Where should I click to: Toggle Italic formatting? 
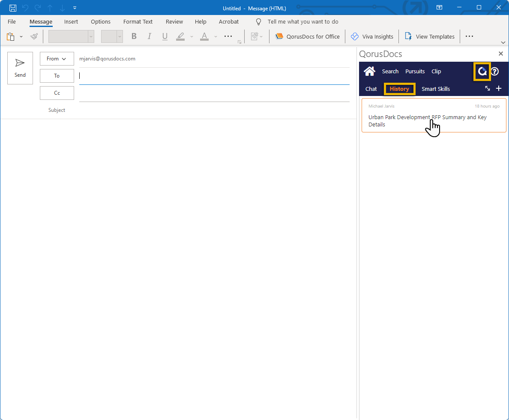150,36
